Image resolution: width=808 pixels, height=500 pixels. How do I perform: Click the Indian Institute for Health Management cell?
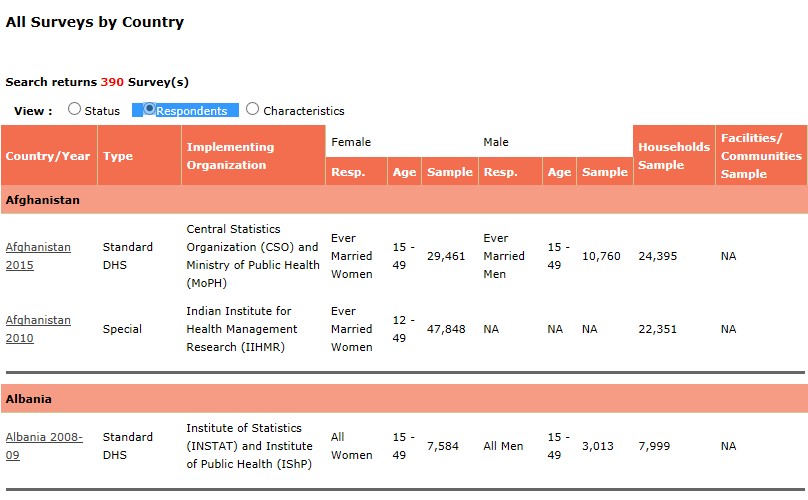click(x=241, y=329)
